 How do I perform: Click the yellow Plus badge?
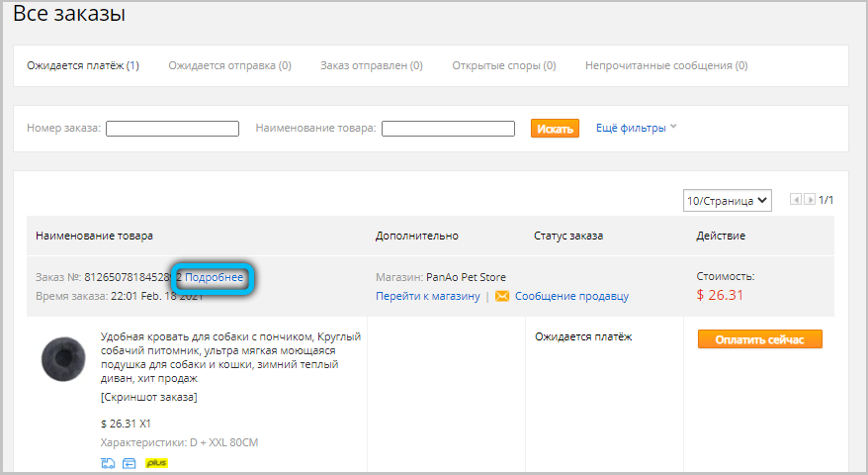[x=155, y=462]
